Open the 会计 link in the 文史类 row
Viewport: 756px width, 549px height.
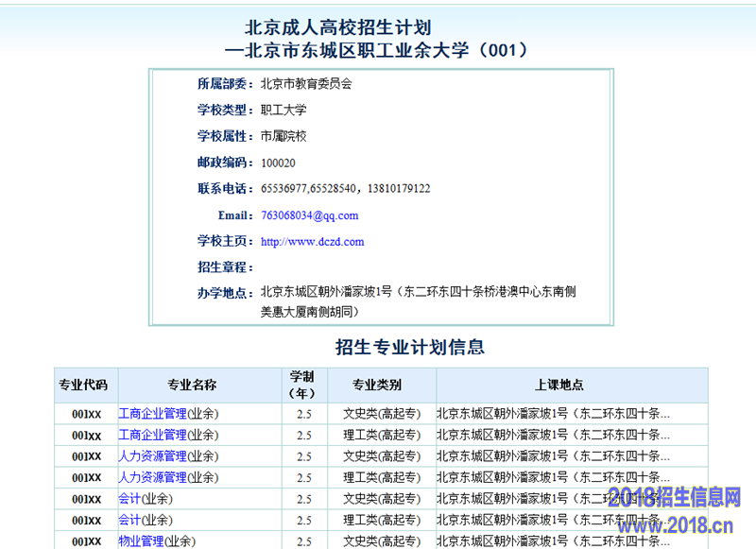pyautogui.click(x=129, y=499)
